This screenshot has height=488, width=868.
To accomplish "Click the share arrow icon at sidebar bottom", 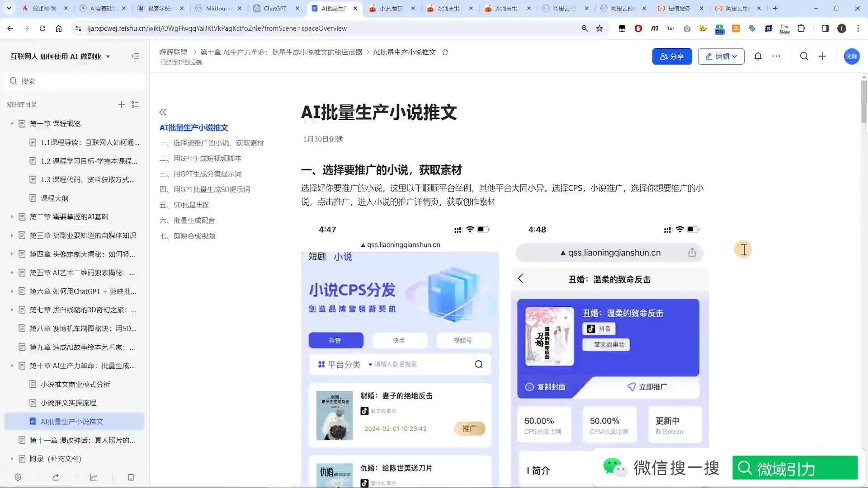I will tap(56, 477).
